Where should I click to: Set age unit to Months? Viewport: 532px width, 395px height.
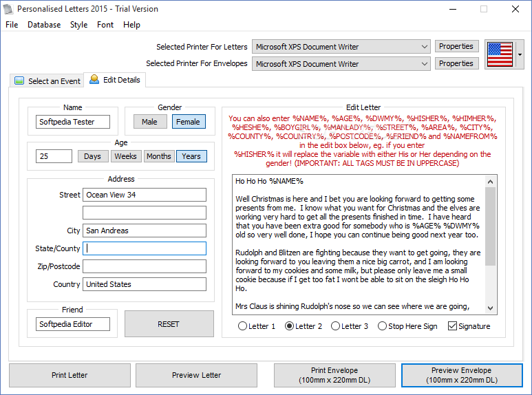point(159,156)
